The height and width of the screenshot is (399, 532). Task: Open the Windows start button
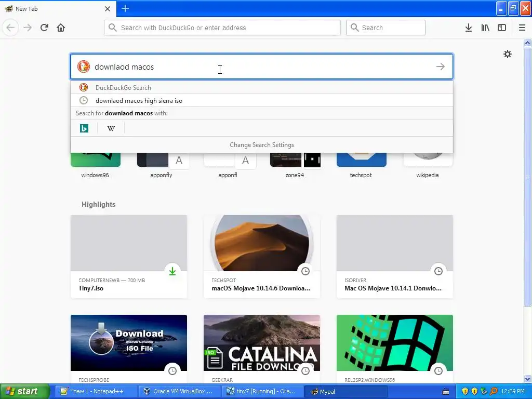click(24, 391)
